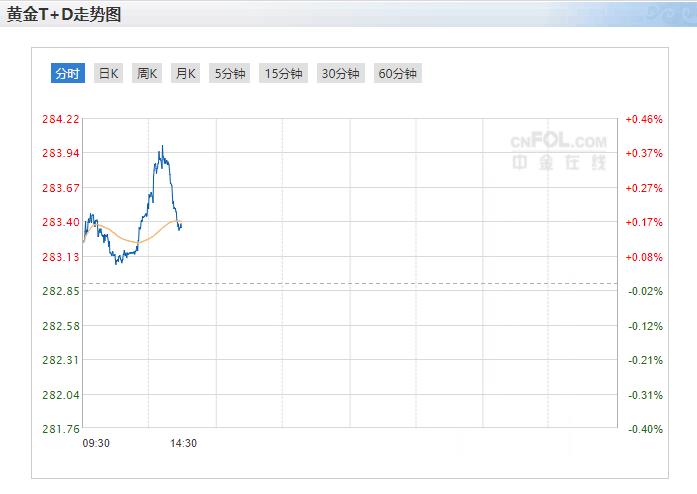Click the blue price line peak
The height and width of the screenshot is (494, 697).
161,147
